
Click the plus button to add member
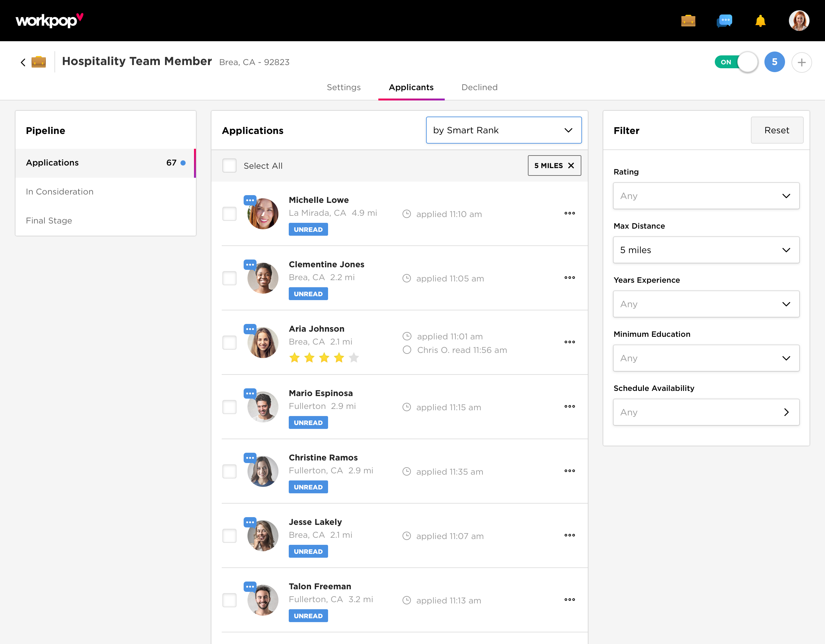coord(801,62)
